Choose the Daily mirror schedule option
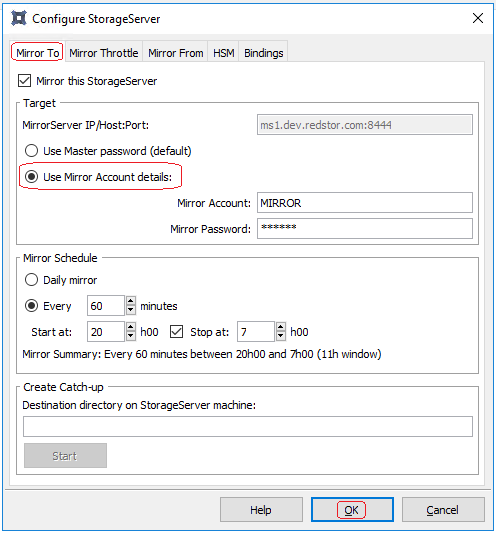496x535 pixels. (x=31, y=280)
